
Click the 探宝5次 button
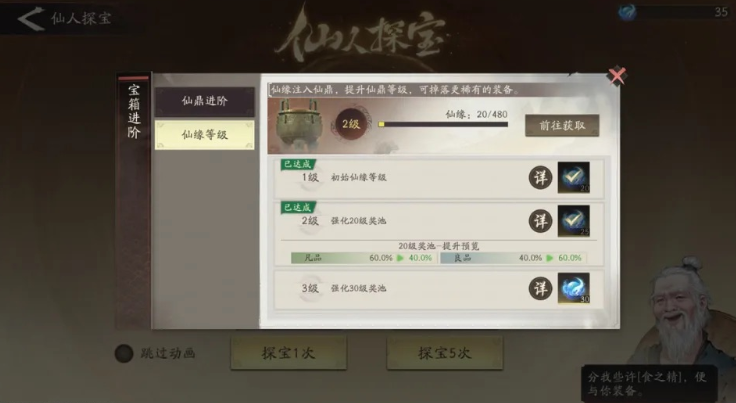tap(445, 353)
